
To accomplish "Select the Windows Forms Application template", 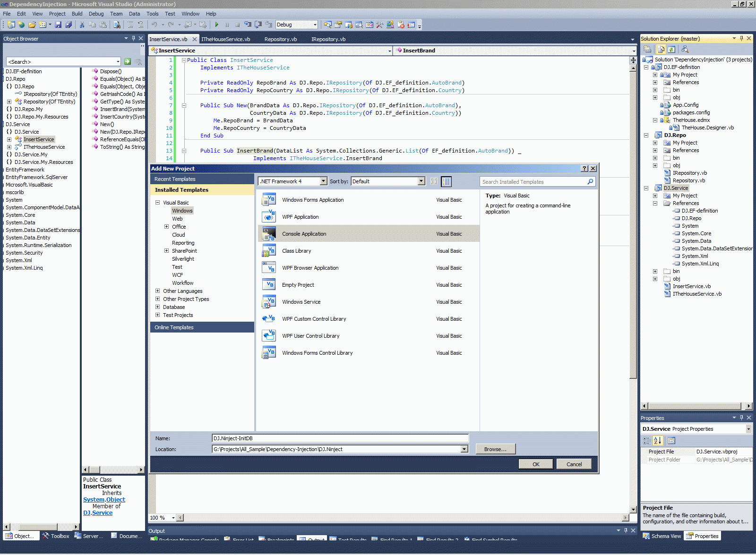I will click(x=369, y=200).
